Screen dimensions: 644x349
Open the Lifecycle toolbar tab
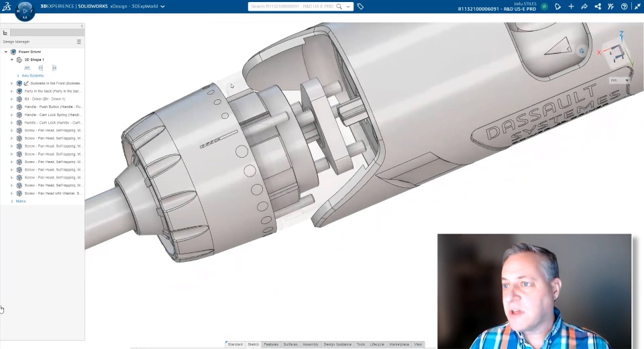[377, 344]
